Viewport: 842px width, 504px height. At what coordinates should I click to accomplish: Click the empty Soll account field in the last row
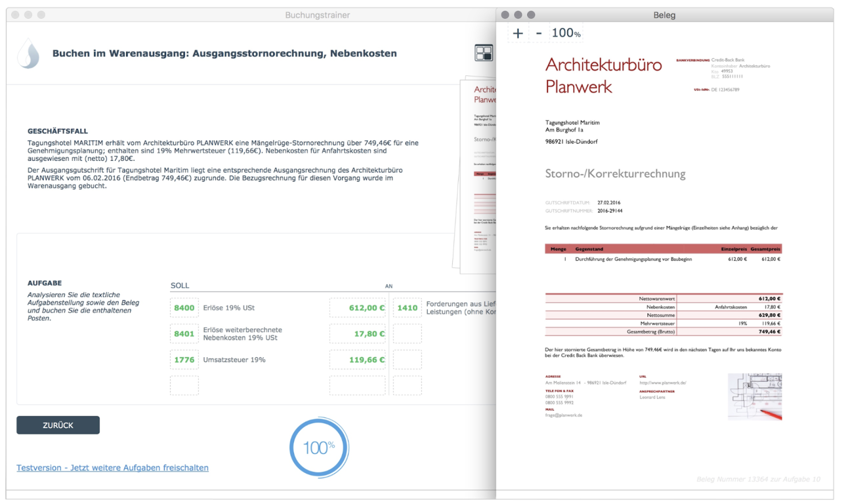(x=184, y=386)
